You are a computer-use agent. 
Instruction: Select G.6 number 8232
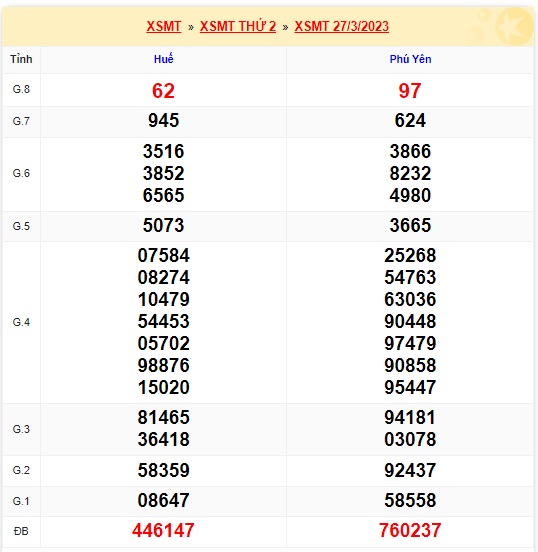coord(410,173)
